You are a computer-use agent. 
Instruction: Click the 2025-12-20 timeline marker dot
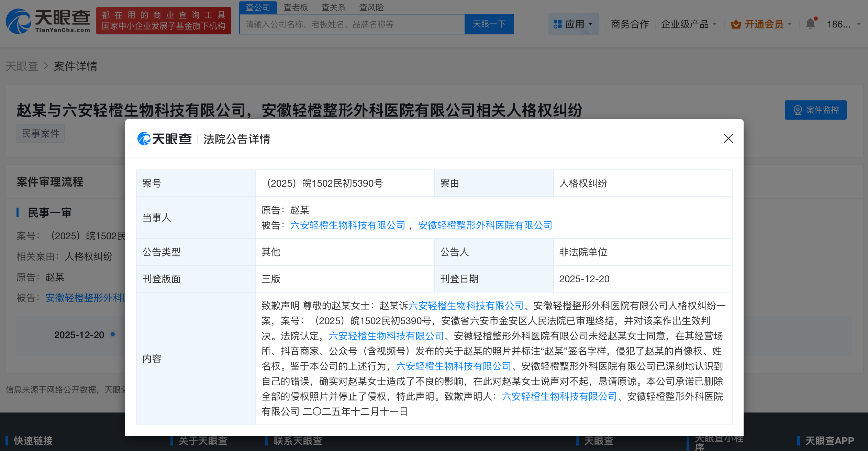[113, 334]
